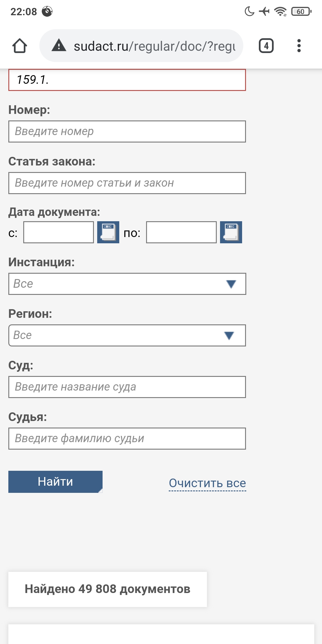Focus the Судья judge surname field
Viewport: 322px width, 644px height.
[x=127, y=439]
